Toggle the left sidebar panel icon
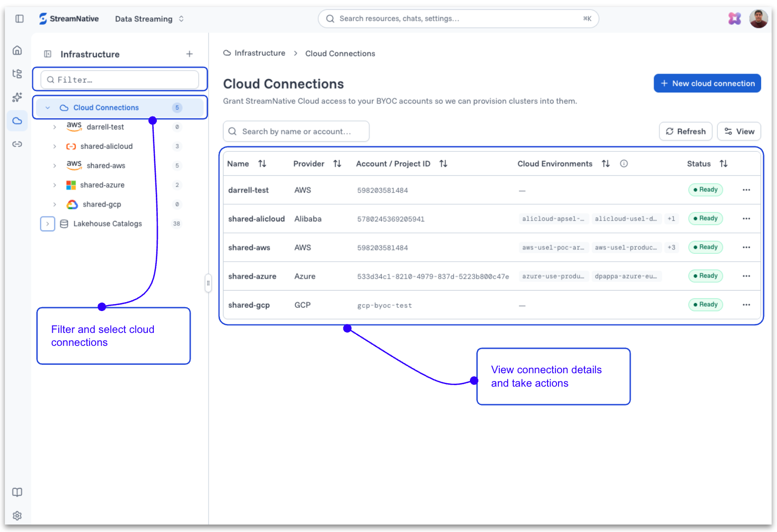The width and height of the screenshot is (777, 532). pos(19,19)
